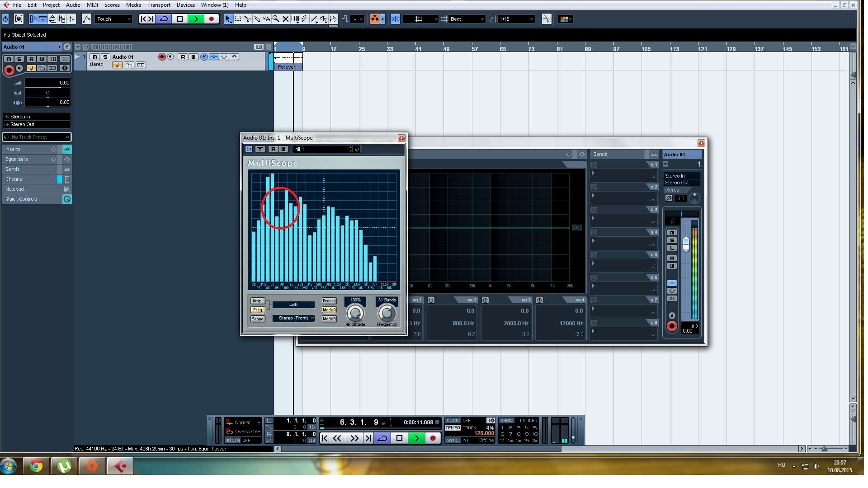
Task: Adjust MultiScope Amplitude knob
Action: tap(355, 313)
